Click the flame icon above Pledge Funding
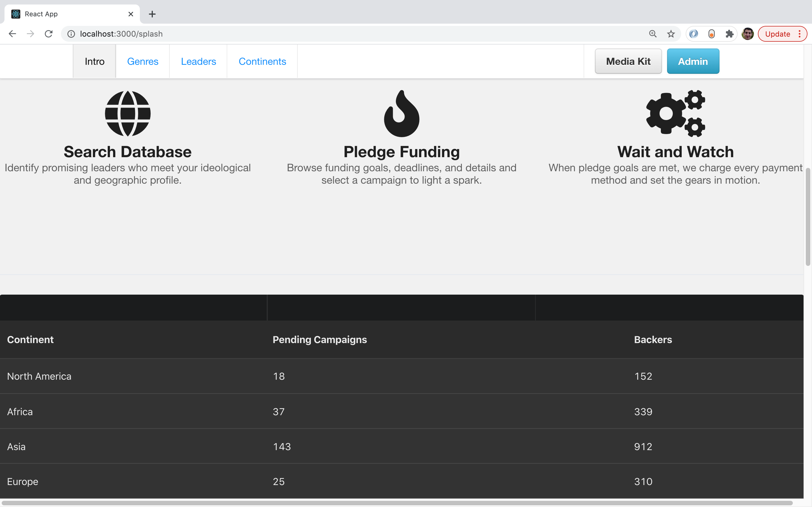Viewport: 812px width, 507px height. click(401, 113)
